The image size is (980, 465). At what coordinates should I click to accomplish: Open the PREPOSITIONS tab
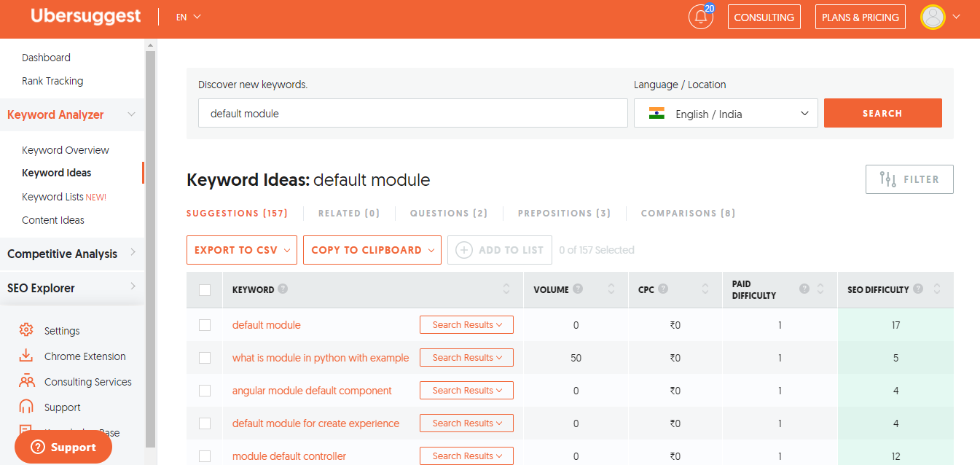[x=563, y=213]
